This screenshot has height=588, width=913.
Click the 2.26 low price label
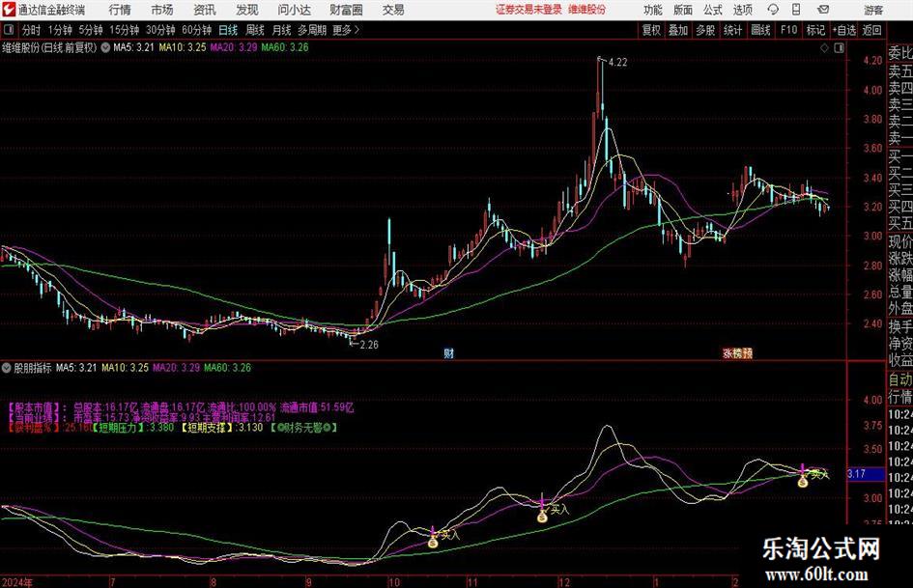point(369,344)
